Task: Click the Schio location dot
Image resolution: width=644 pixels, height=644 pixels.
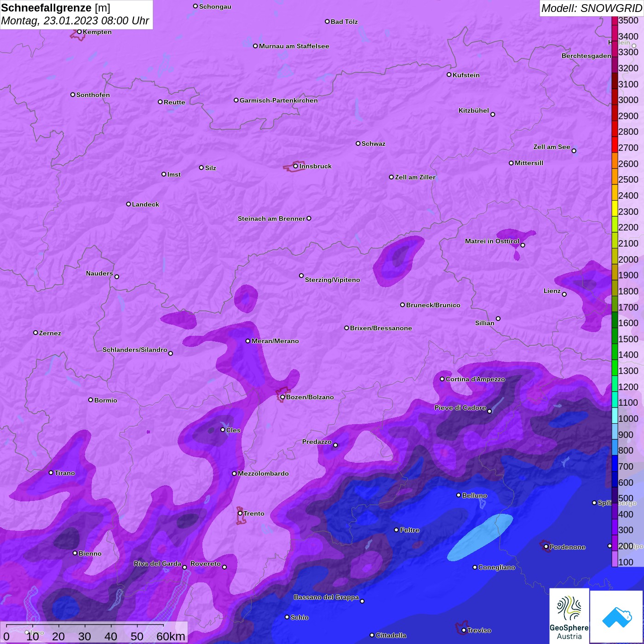Action: tap(287, 617)
